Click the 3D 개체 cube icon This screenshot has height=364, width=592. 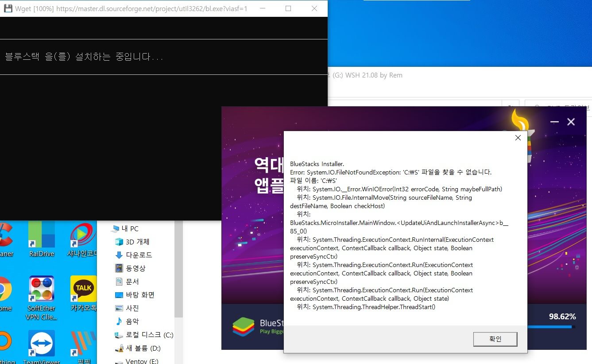[x=119, y=242]
